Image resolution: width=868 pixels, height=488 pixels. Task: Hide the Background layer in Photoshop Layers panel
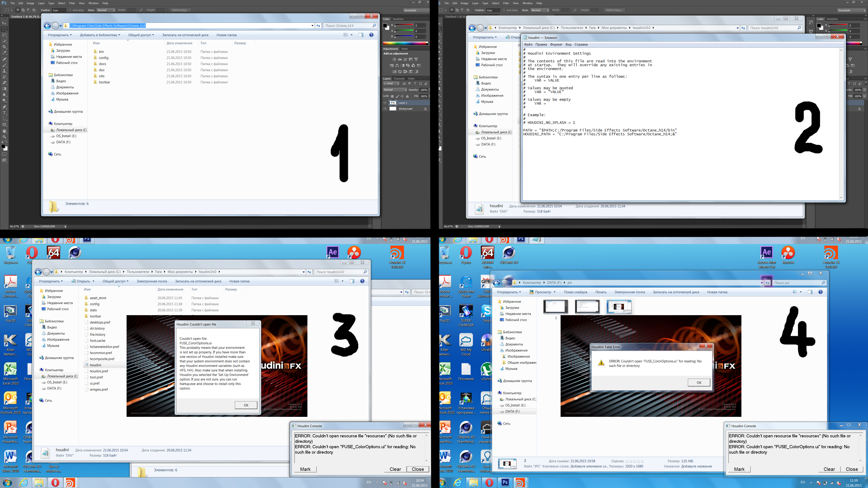click(x=385, y=109)
